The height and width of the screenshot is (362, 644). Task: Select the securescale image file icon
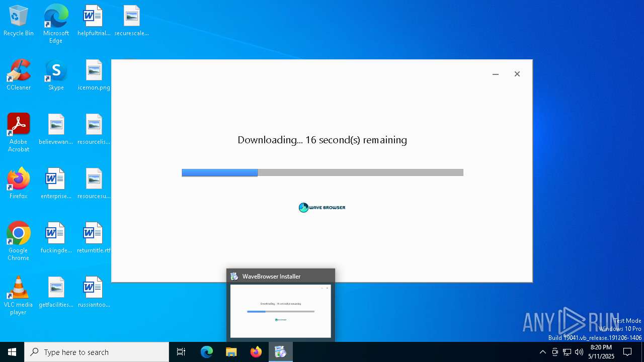[131, 21]
